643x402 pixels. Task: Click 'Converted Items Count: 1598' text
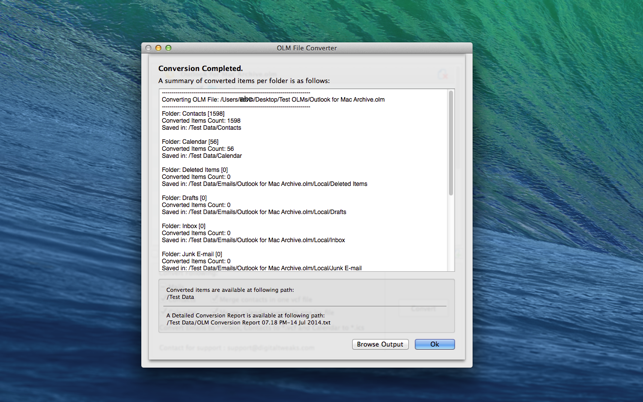[201, 121]
